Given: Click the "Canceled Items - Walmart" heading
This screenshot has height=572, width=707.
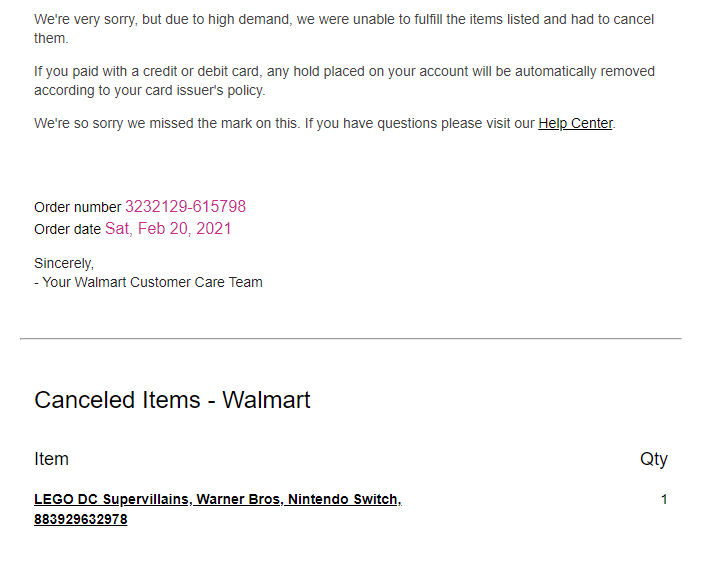Looking at the screenshot, I should coord(172,400).
